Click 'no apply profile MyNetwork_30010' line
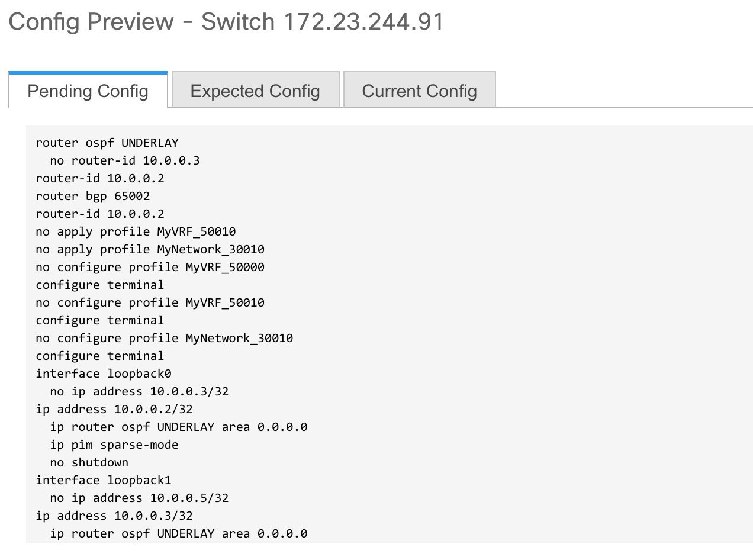753x560 pixels. [150, 249]
